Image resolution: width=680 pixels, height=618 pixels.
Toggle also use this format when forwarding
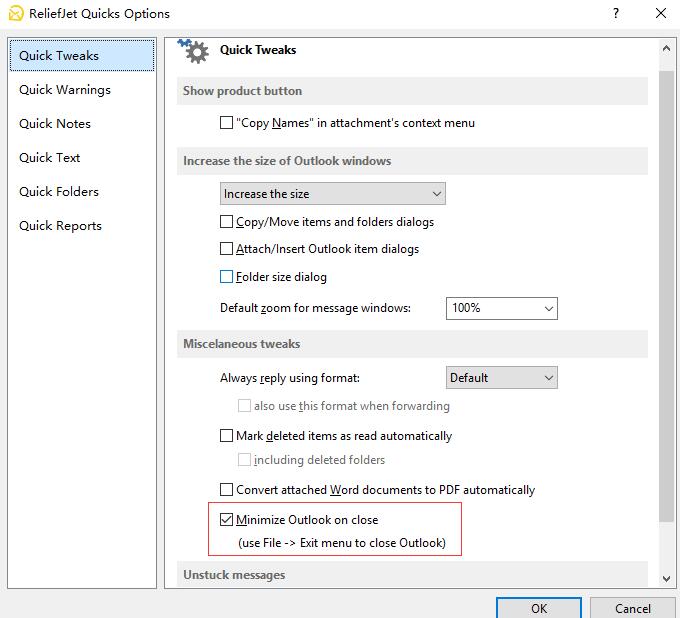coord(244,405)
